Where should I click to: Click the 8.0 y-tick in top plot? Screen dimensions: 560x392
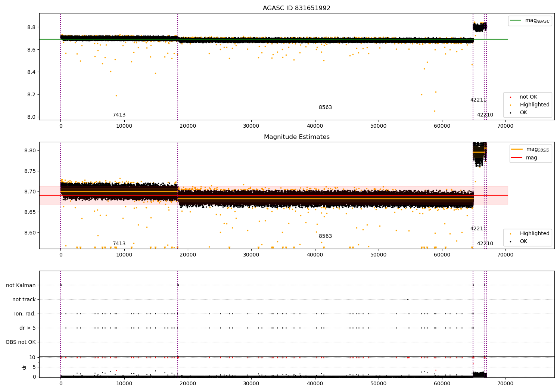[31, 117]
